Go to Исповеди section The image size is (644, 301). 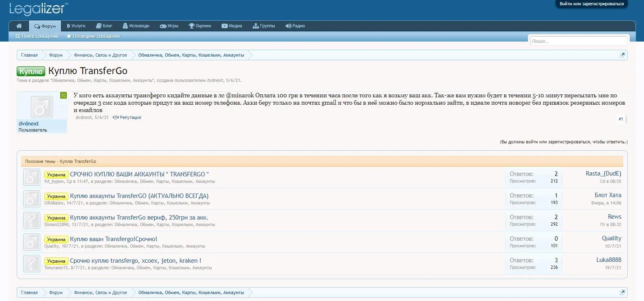(x=136, y=26)
